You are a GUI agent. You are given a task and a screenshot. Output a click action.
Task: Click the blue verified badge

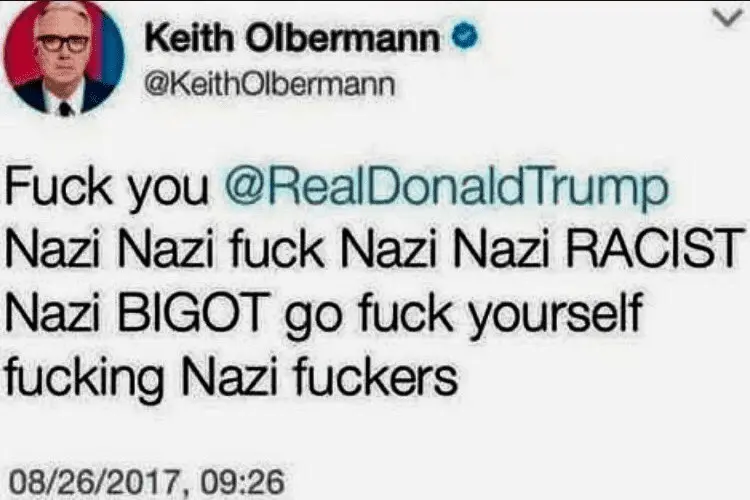point(465,38)
